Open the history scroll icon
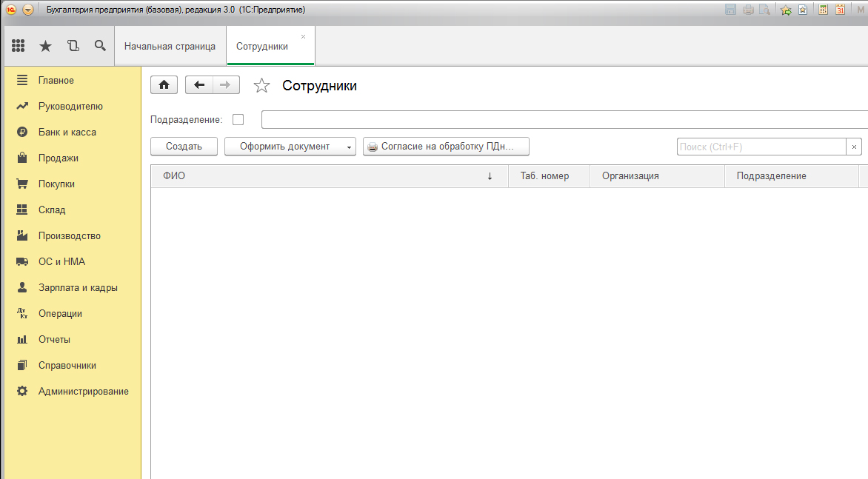868x479 pixels. tap(73, 46)
